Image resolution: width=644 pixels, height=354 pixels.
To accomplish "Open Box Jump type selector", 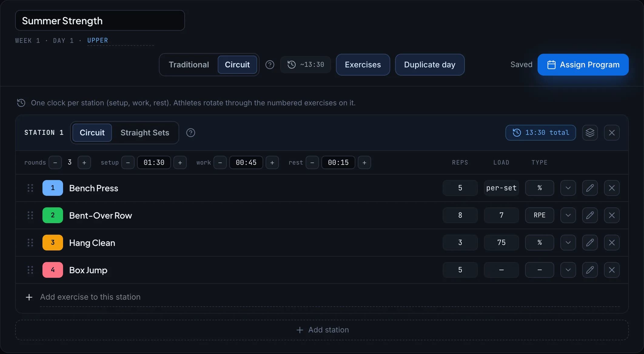I will click(540, 270).
